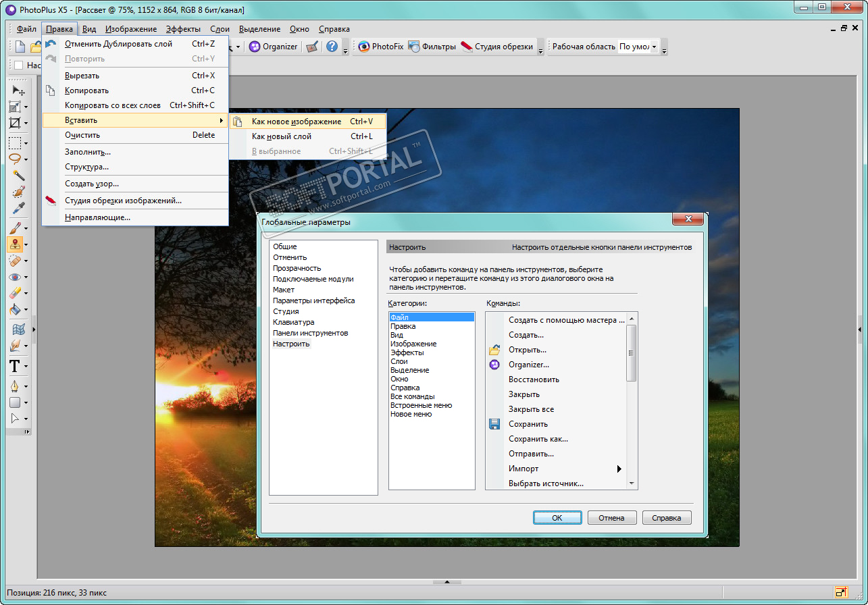Open the Эффекты menu

click(183, 29)
